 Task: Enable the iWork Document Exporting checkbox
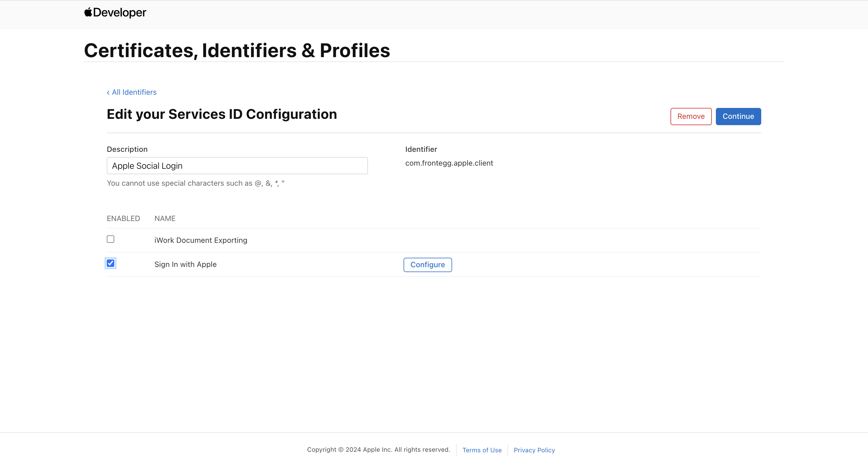pyautogui.click(x=111, y=239)
